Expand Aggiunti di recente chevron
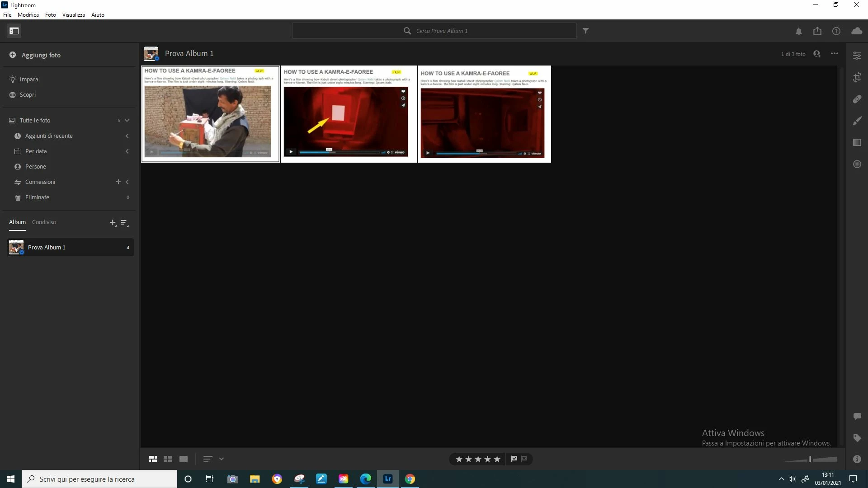 pos(127,136)
